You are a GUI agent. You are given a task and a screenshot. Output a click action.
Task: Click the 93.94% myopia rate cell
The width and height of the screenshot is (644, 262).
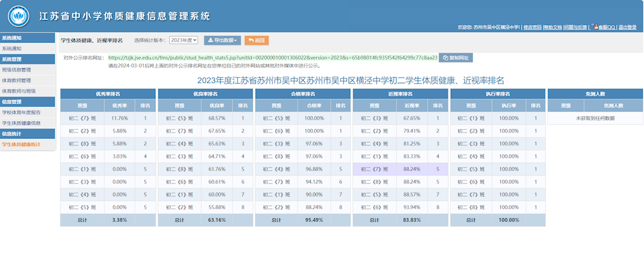point(412,207)
